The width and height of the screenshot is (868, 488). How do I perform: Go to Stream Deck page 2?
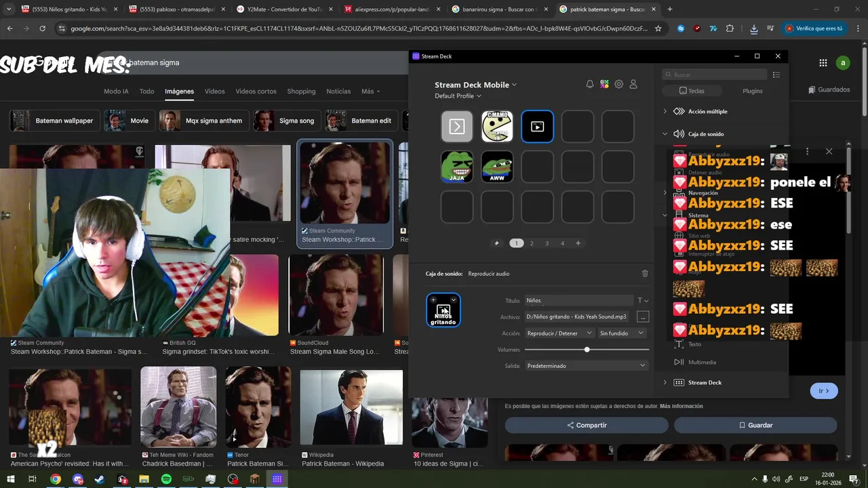click(x=532, y=243)
